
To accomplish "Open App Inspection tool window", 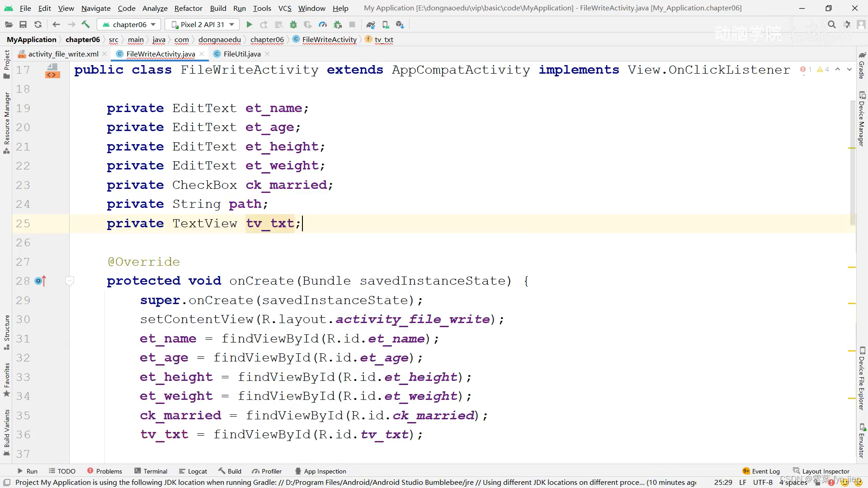I will (321, 471).
